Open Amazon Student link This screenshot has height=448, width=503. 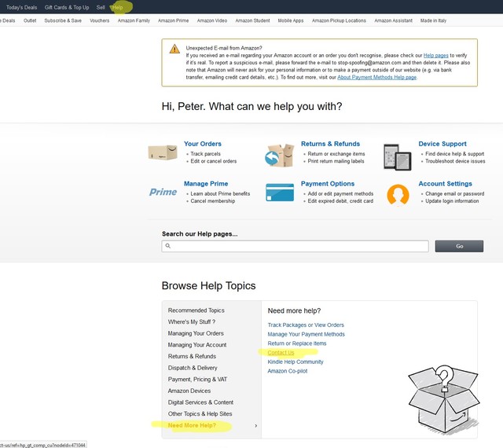click(x=252, y=20)
